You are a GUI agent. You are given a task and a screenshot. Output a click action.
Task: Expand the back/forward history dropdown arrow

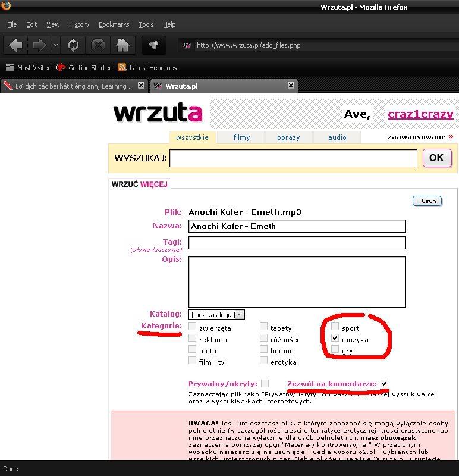point(56,45)
